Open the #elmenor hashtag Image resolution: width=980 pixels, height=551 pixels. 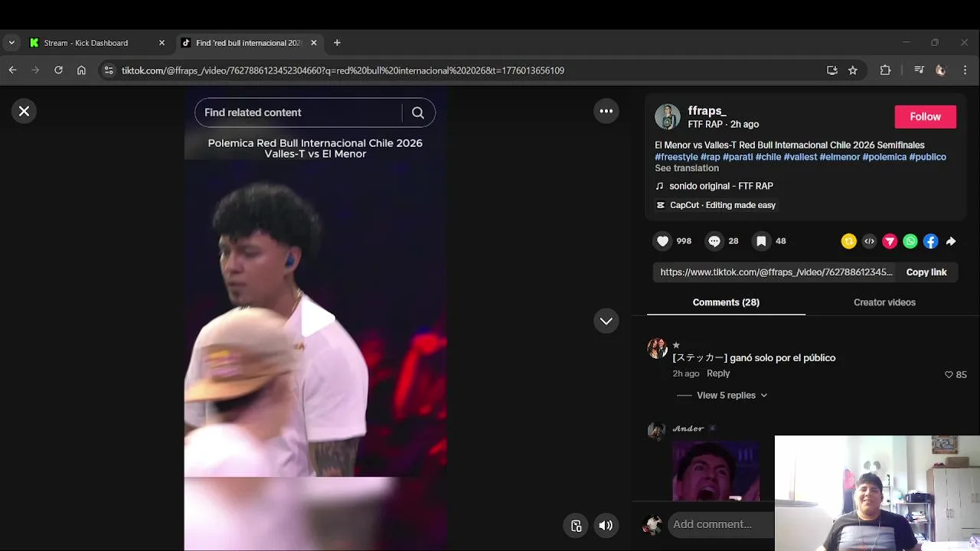[x=840, y=157]
